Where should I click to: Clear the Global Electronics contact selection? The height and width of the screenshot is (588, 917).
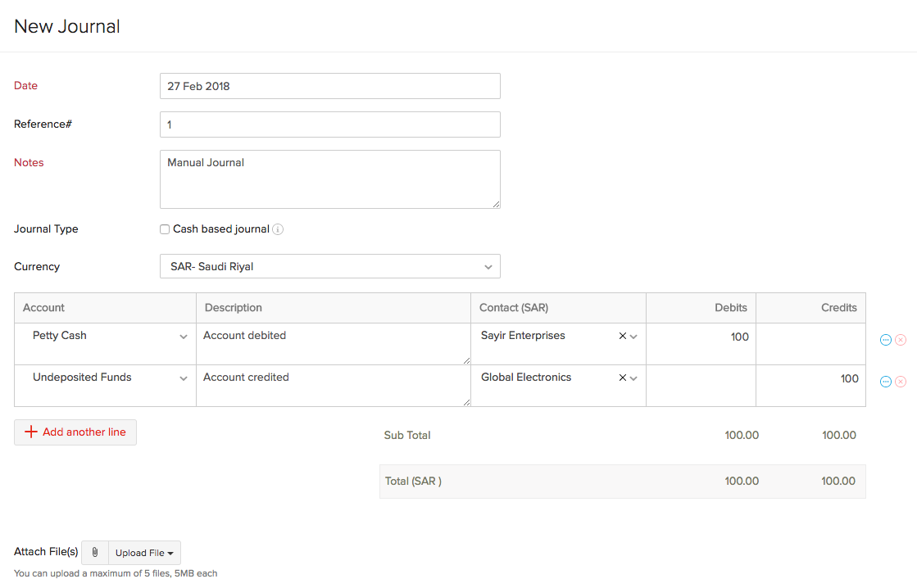click(622, 378)
